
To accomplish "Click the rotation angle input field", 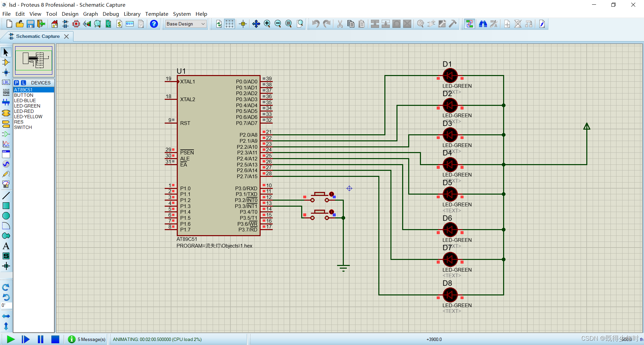I will click(7, 305).
